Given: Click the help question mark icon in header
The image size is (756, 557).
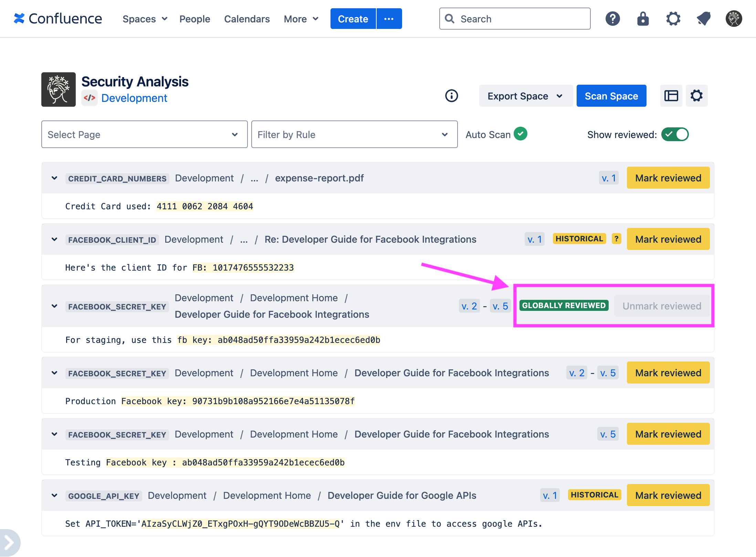Looking at the screenshot, I should point(612,19).
